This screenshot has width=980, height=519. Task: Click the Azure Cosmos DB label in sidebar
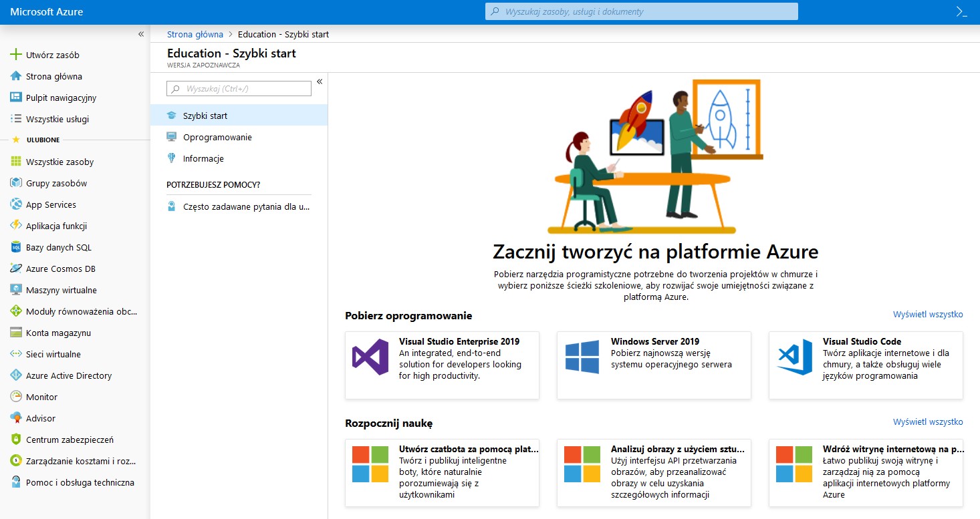(x=61, y=269)
